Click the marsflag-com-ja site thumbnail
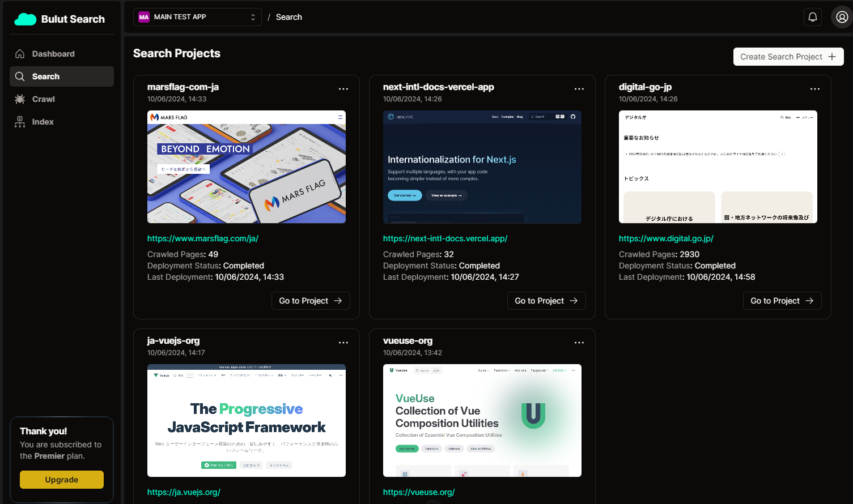Image resolution: width=853 pixels, height=504 pixels. click(247, 166)
